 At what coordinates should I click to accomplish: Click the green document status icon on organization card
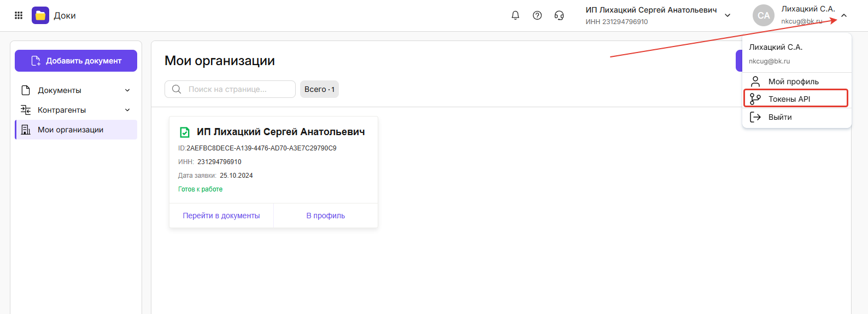(x=185, y=132)
